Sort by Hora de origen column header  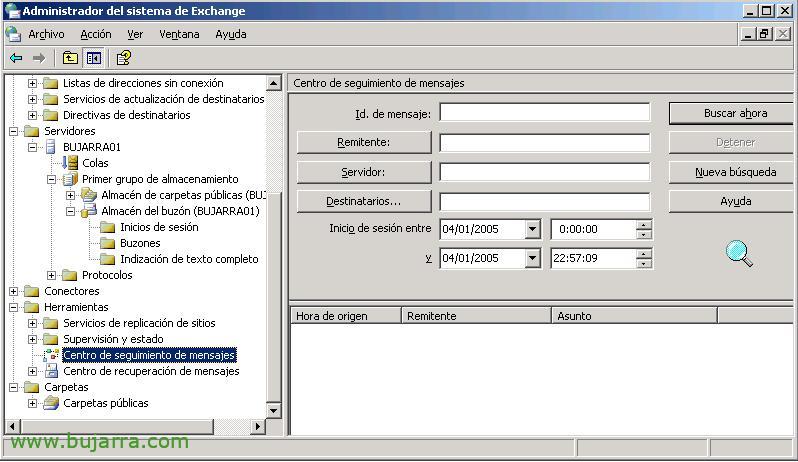346,316
